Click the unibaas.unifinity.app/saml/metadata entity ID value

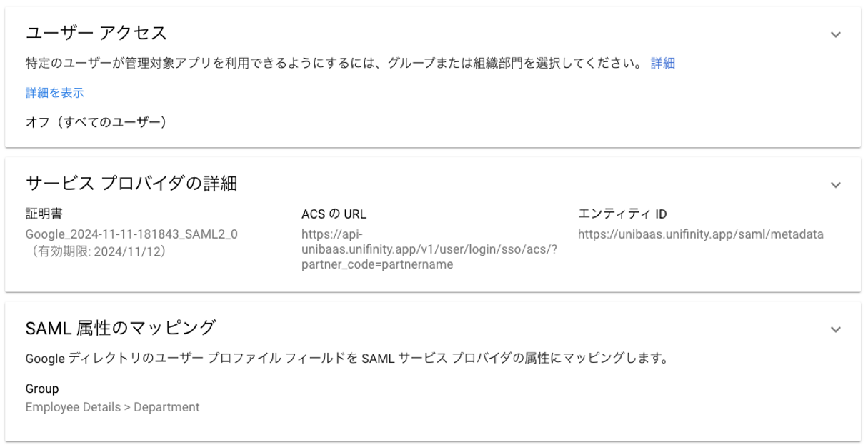pyautogui.click(x=700, y=234)
